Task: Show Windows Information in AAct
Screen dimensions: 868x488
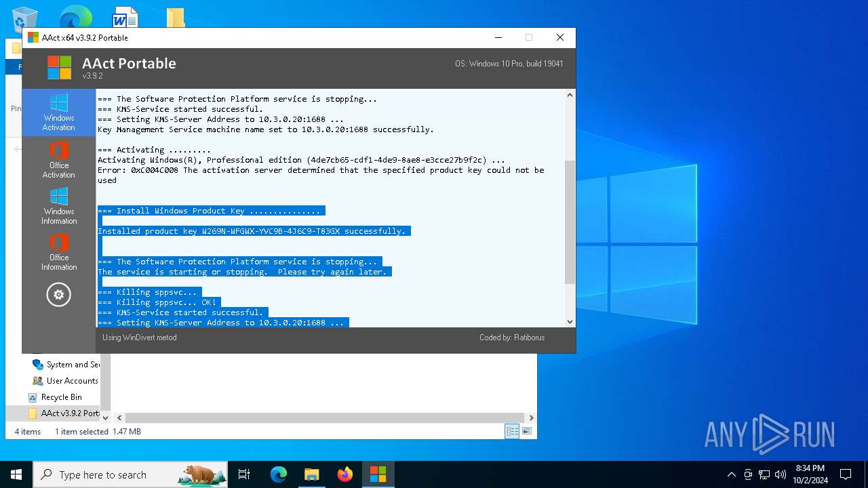Action: (59, 206)
